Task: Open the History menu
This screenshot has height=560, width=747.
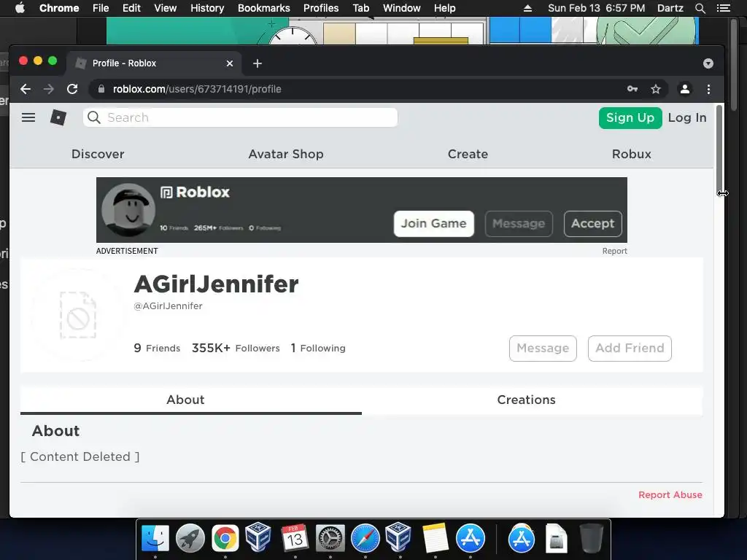Action: pos(207,8)
